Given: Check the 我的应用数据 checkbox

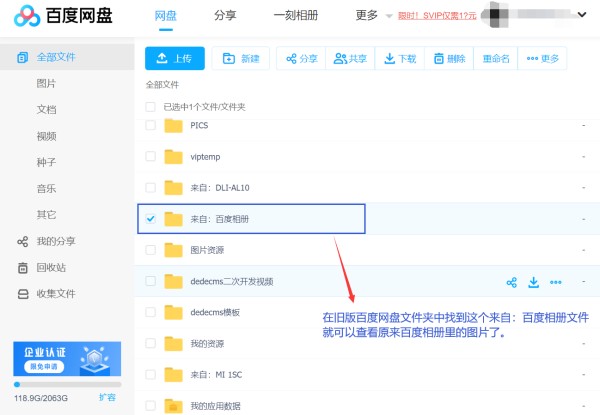Looking at the screenshot, I should click(x=150, y=405).
